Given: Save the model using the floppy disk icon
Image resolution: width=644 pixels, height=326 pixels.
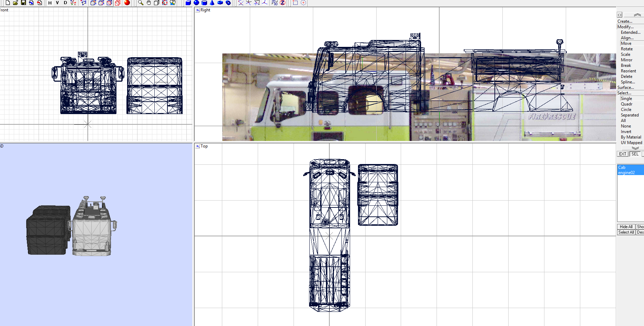Looking at the screenshot, I should [23, 3].
